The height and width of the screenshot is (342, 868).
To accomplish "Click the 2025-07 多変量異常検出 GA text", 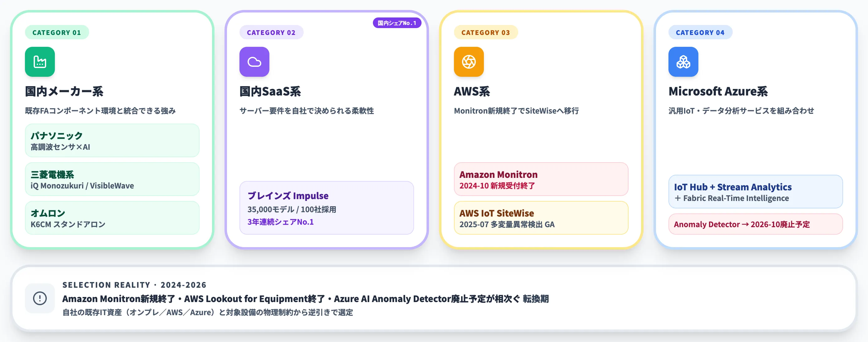I will (507, 225).
